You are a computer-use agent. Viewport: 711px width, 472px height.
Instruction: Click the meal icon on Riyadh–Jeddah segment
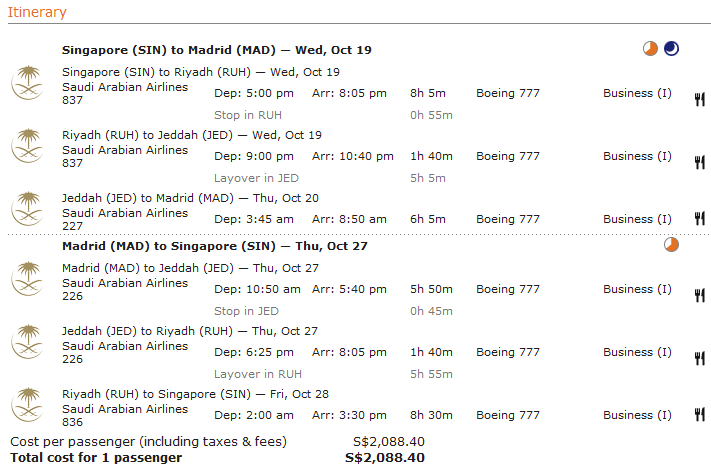point(699,161)
